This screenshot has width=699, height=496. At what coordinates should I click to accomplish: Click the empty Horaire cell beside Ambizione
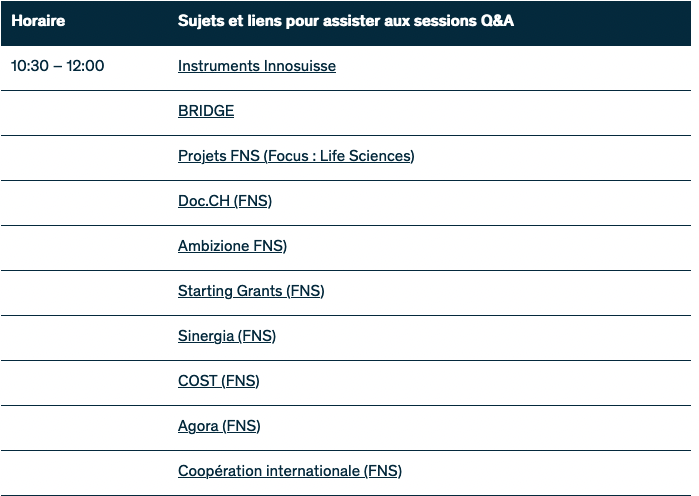[x=85, y=246]
